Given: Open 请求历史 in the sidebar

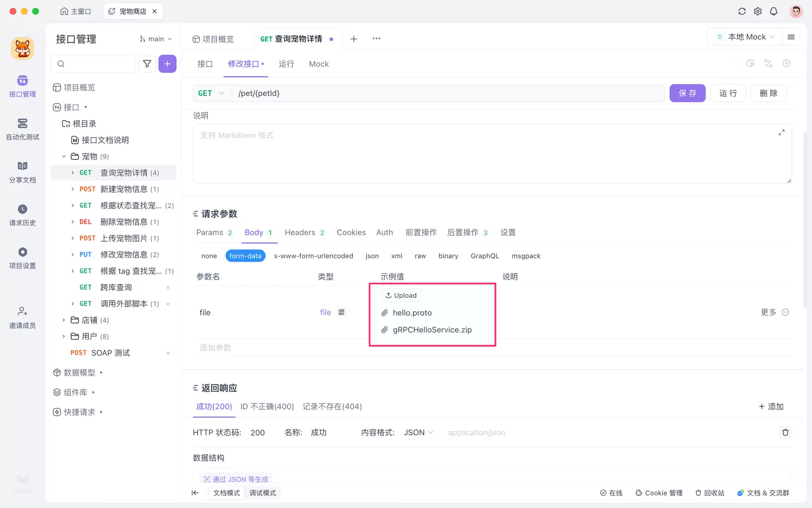Looking at the screenshot, I should pyautogui.click(x=22, y=215).
